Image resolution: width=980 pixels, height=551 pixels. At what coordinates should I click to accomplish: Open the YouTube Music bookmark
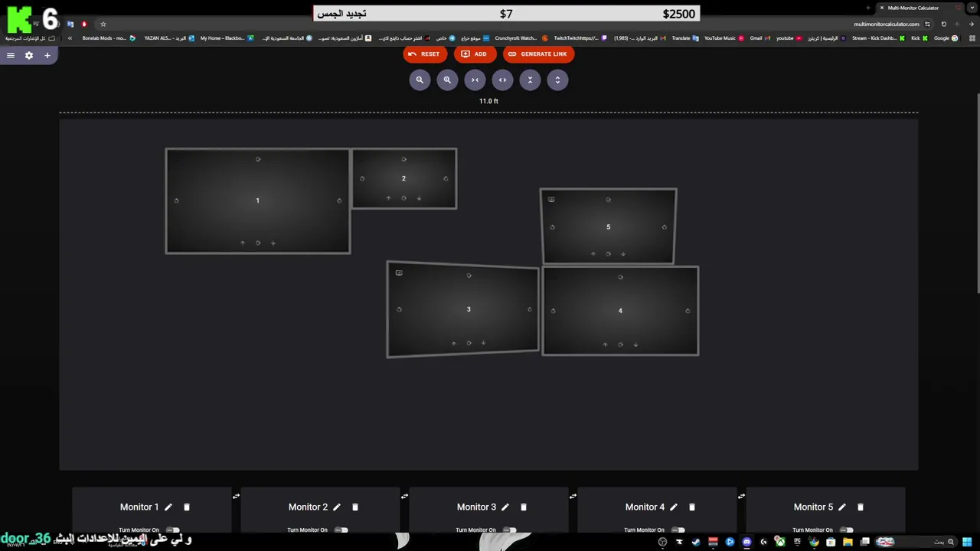pyautogui.click(x=724, y=38)
